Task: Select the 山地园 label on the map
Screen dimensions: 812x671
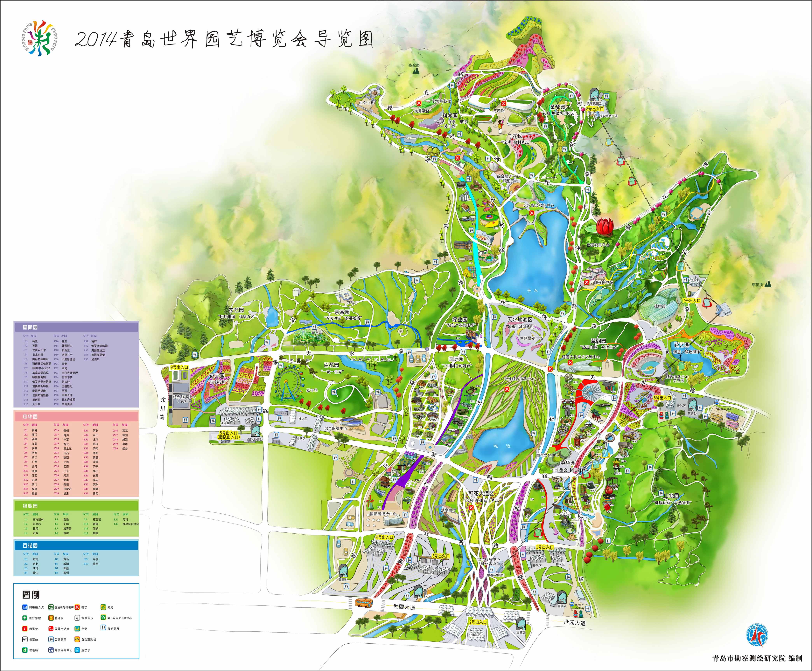Action: 672,496
